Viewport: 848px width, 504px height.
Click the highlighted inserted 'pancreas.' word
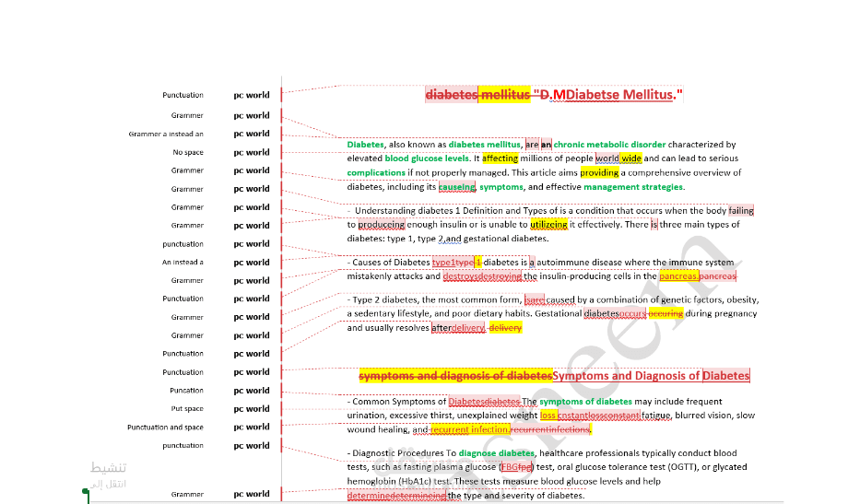pyautogui.click(x=678, y=276)
